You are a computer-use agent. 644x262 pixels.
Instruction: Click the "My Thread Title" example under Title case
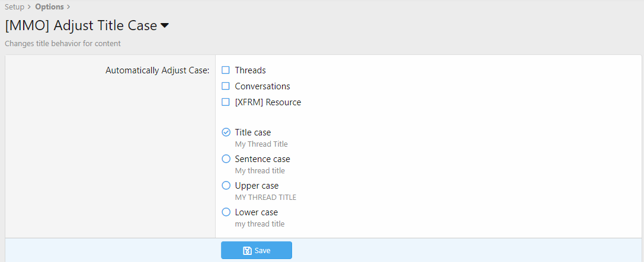point(261,144)
